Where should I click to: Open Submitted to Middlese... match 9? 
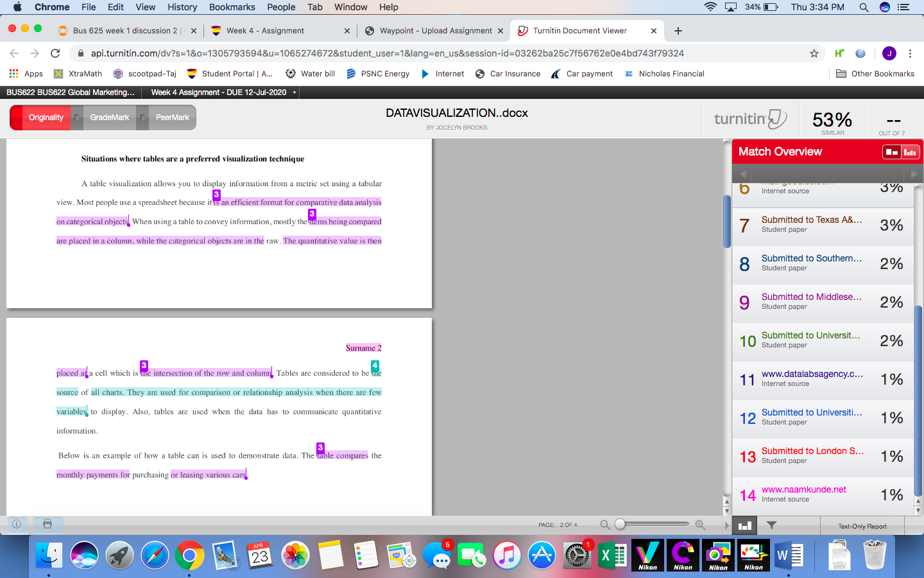point(823,304)
